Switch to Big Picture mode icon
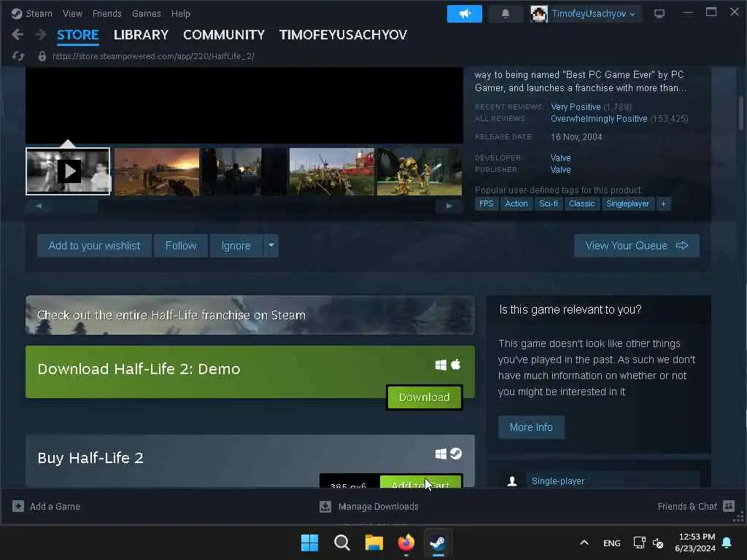 pos(659,14)
